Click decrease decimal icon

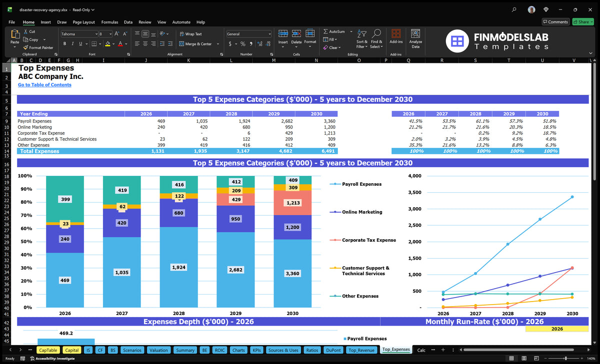click(267, 44)
